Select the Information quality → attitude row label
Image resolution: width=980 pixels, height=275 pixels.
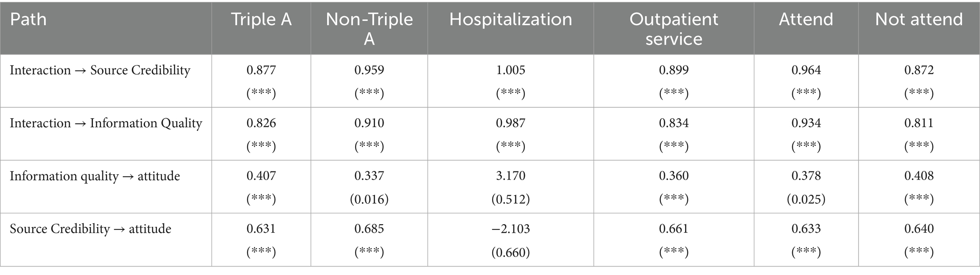pyautogui.click(x=95, y=176)
